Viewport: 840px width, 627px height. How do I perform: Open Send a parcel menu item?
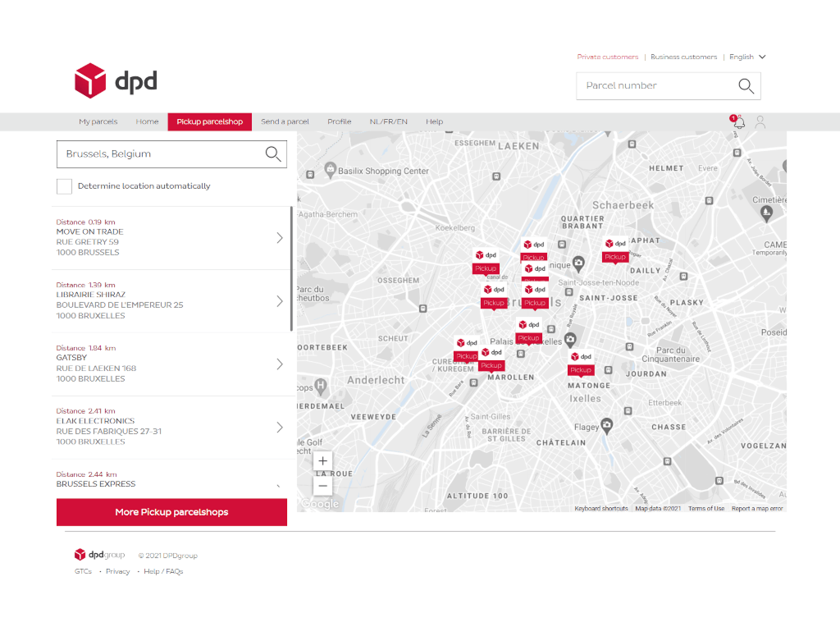[x=285, y=121]
